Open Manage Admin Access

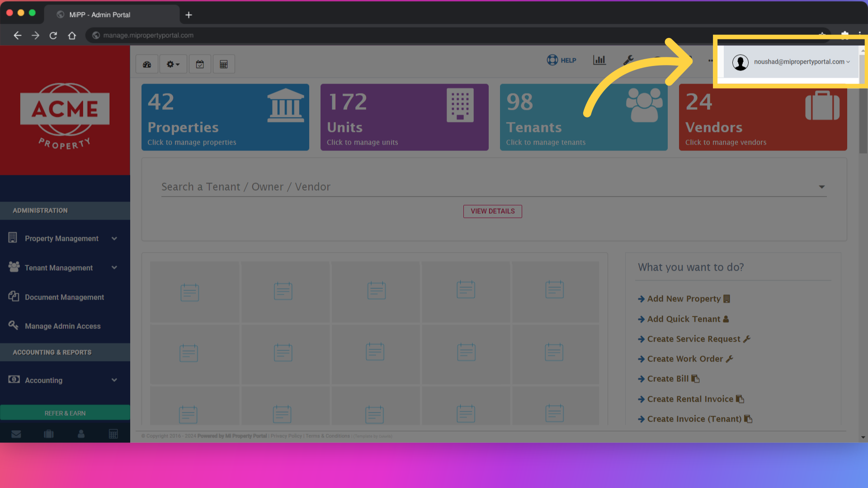pyautogui.click(x=63, y=326)
